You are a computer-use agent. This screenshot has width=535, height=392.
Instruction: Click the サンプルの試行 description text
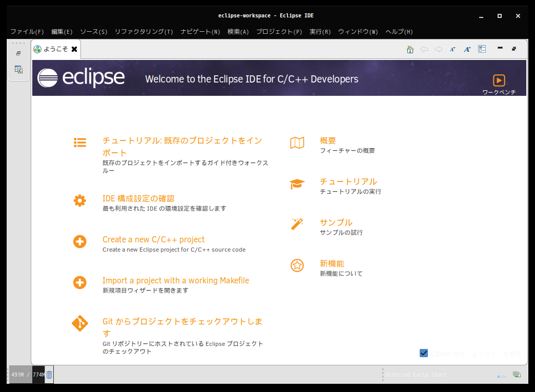(x=341, y=232)
